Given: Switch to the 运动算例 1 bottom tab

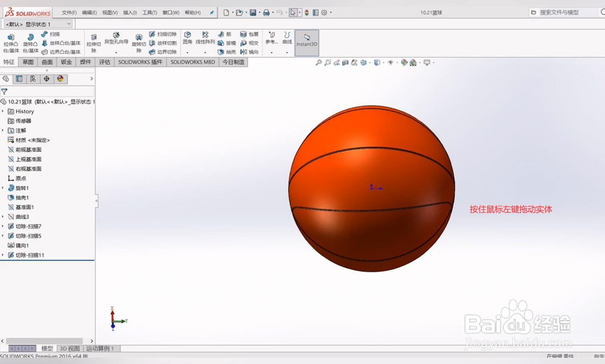Looking at the screenshot, I should tap(100, 349).
